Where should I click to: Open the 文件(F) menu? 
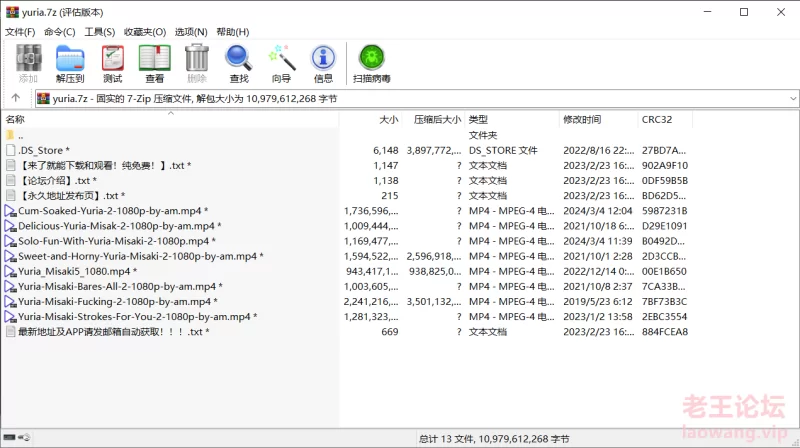(20, 32)
